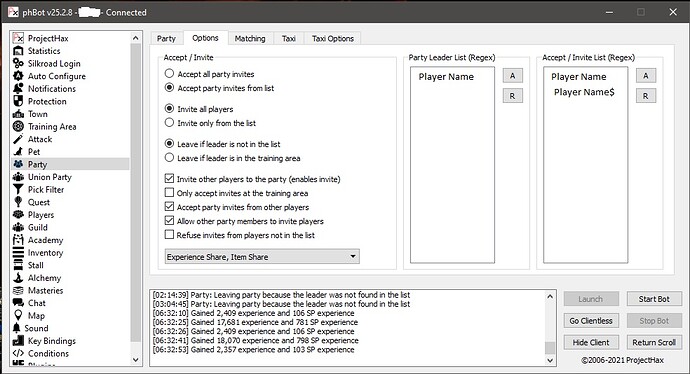
Task: Select the Training Area target icon
Action: click(18, 126)
